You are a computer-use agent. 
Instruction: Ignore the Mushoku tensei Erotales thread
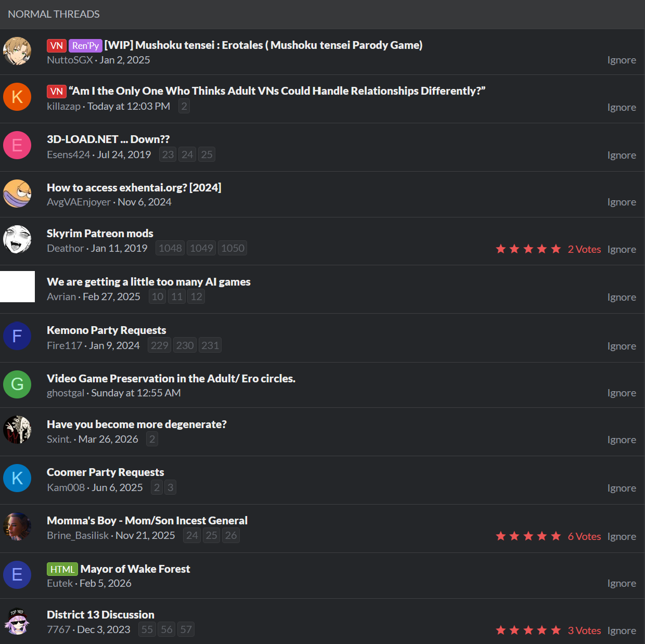[x=622, y=60]
